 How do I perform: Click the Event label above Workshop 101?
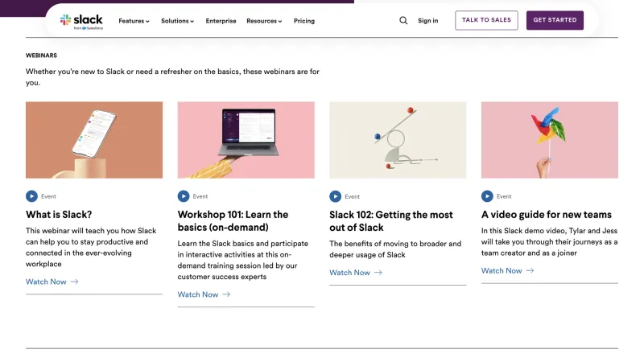point(200,196)
